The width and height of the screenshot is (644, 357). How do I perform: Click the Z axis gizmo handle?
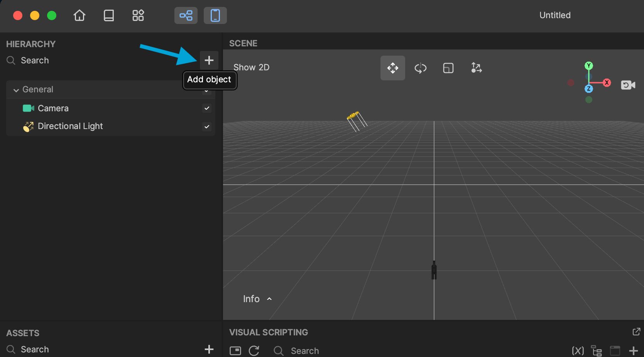pyautogui.click(x=588, y=89)
